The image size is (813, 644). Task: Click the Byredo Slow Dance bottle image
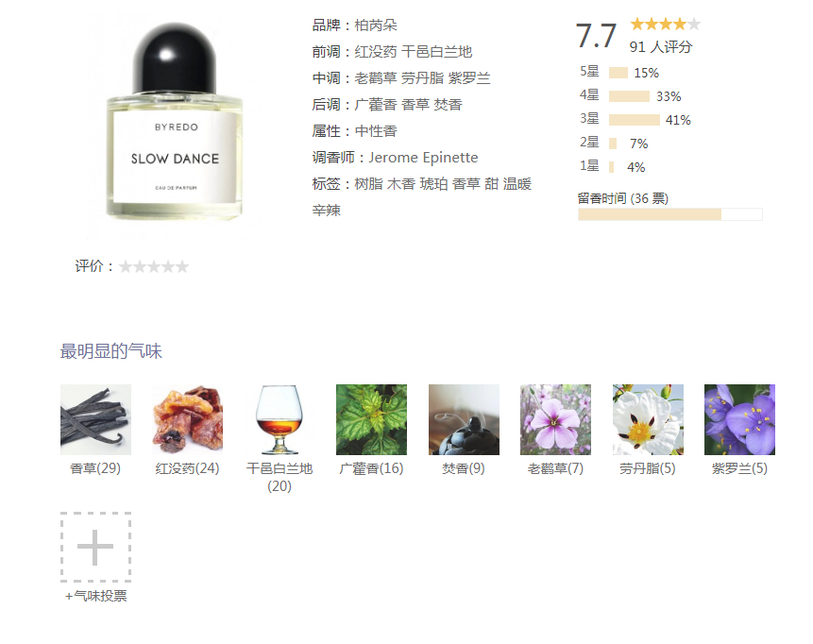[175, 122]
